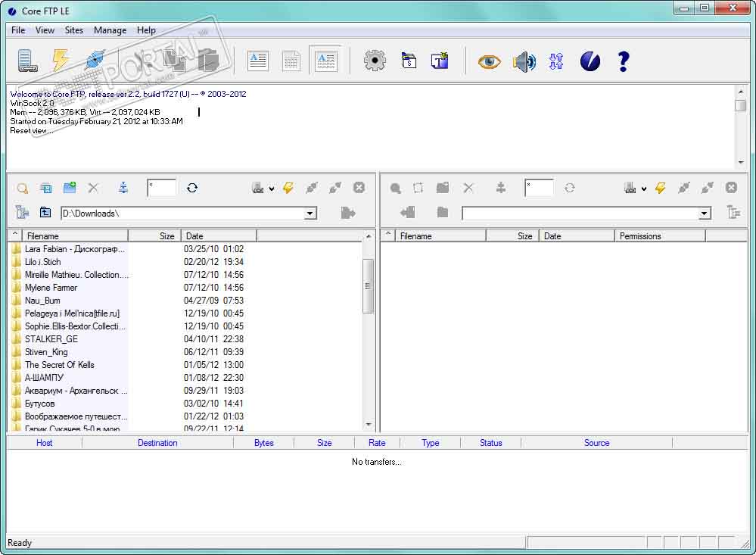Select the Nau_Bum folder

(x=42, y=301)
